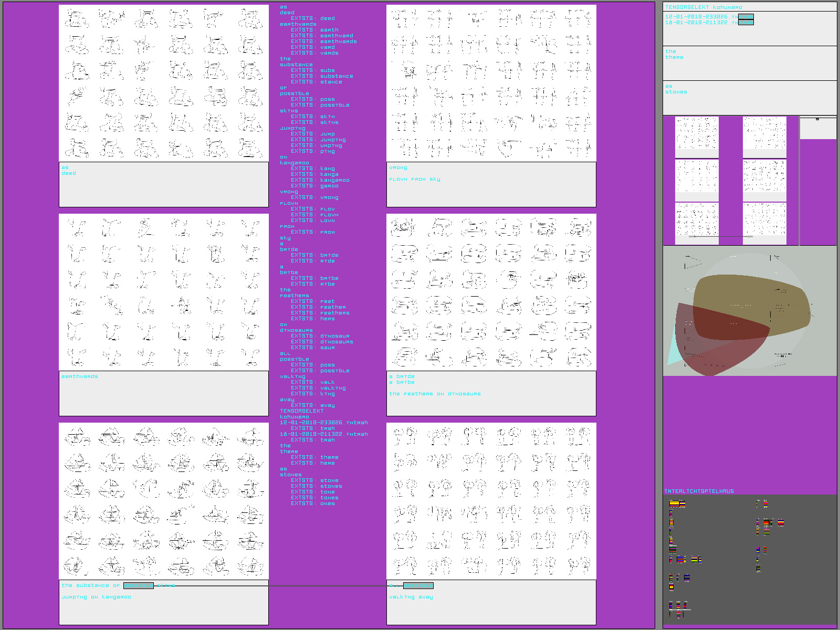Click the 'as stones' text box
The width and height of the screenshot is (840, 630).
[x=749, y=97]
